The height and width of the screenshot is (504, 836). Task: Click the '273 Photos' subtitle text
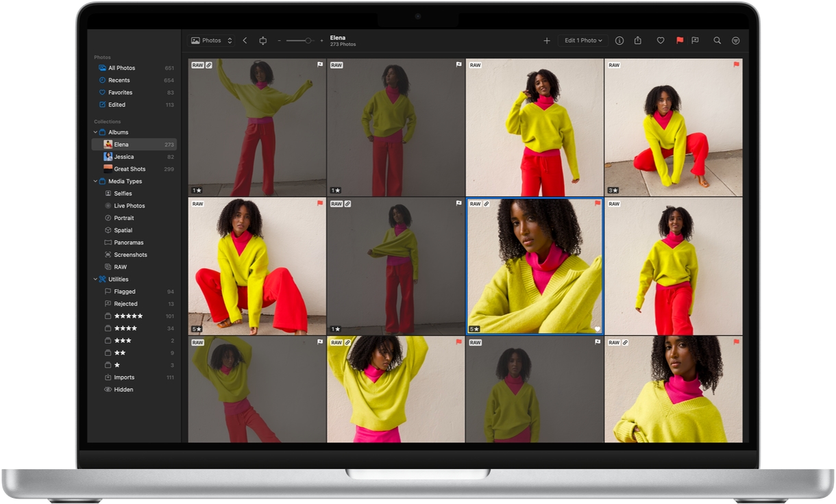(343, 45)
